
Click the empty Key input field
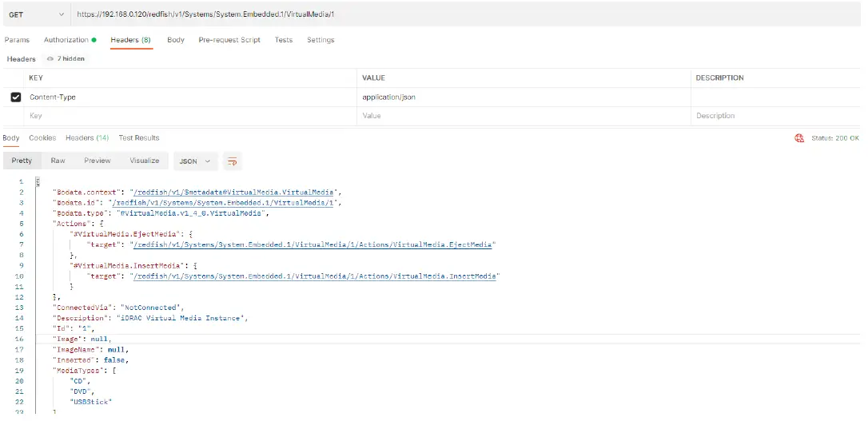(x=190, y=116)
